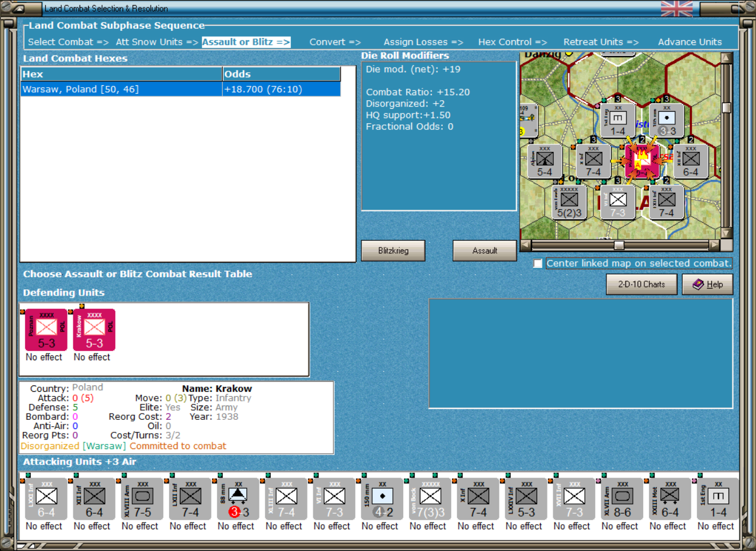756x551 pixels.
Task: Select the XXIII Mot 6-4 motorized unit
Action: [x=670, y=499]
